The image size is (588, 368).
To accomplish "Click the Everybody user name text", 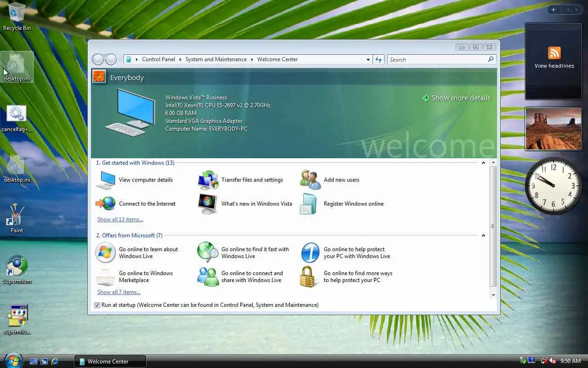I will click(127, 78).
